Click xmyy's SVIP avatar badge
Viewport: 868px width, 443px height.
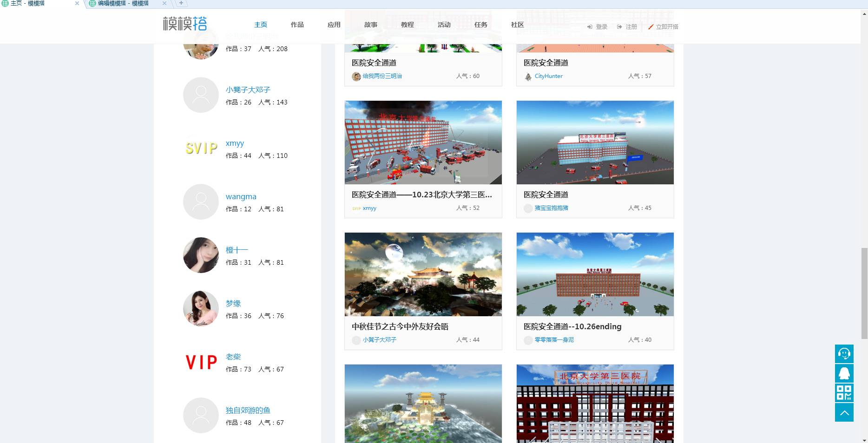(x=201, y=149)
